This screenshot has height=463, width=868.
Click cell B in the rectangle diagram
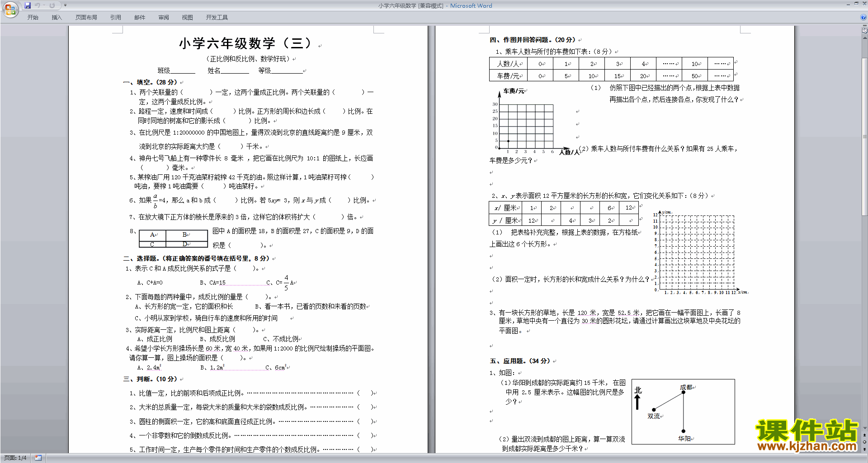point(187,235)
